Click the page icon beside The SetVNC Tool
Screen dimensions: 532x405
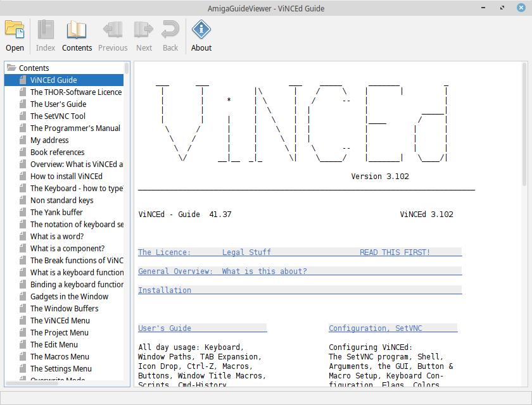22,116
